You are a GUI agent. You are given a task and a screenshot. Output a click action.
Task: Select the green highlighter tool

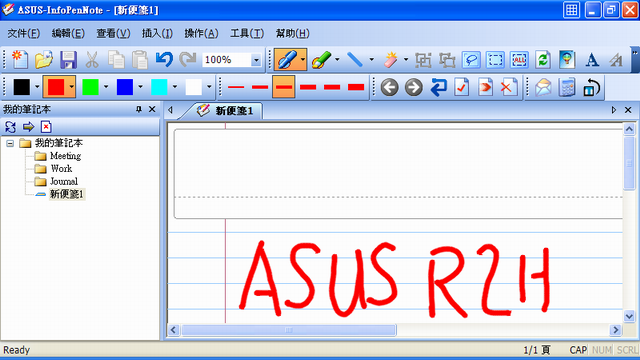pyautogui.click(x=322, y=60)
